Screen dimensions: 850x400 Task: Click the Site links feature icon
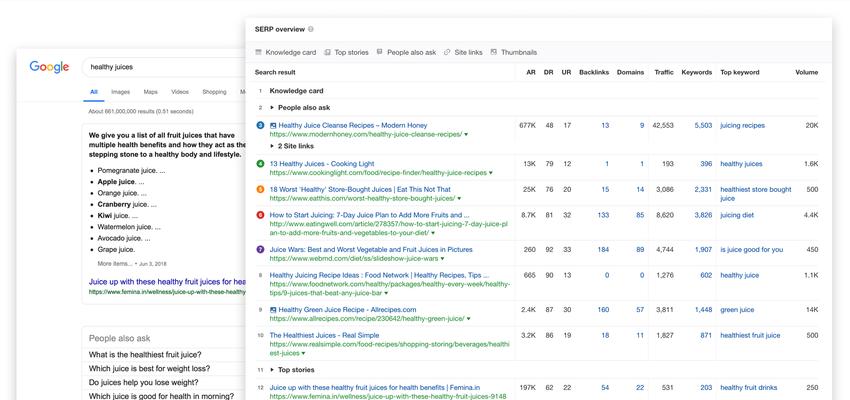click(x=447, y=52)
